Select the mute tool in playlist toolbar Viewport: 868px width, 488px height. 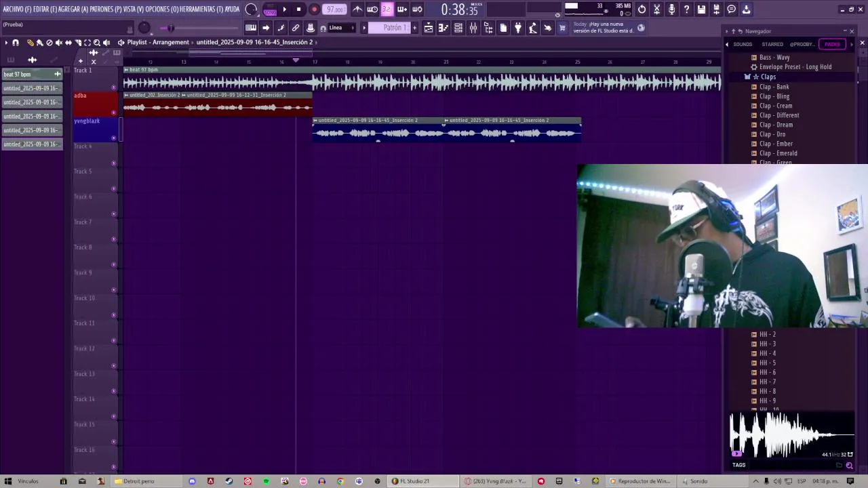pyautogui.click(x=58, y=43)
